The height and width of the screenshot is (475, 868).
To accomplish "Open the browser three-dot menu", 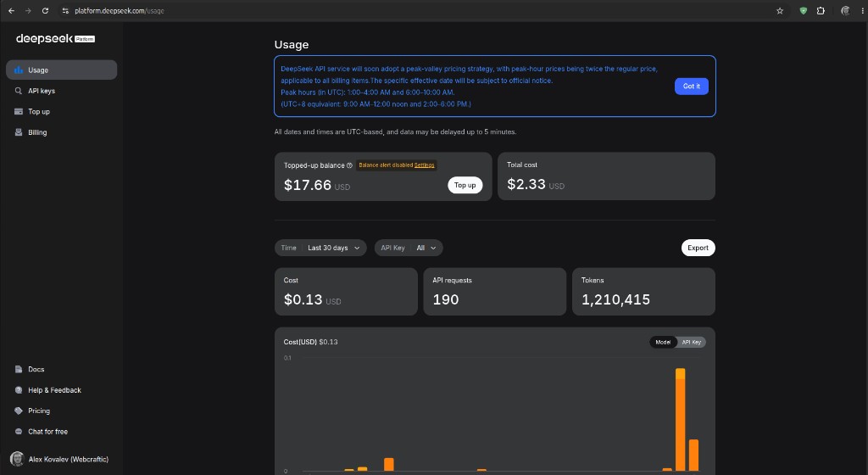I will point(862,10).
